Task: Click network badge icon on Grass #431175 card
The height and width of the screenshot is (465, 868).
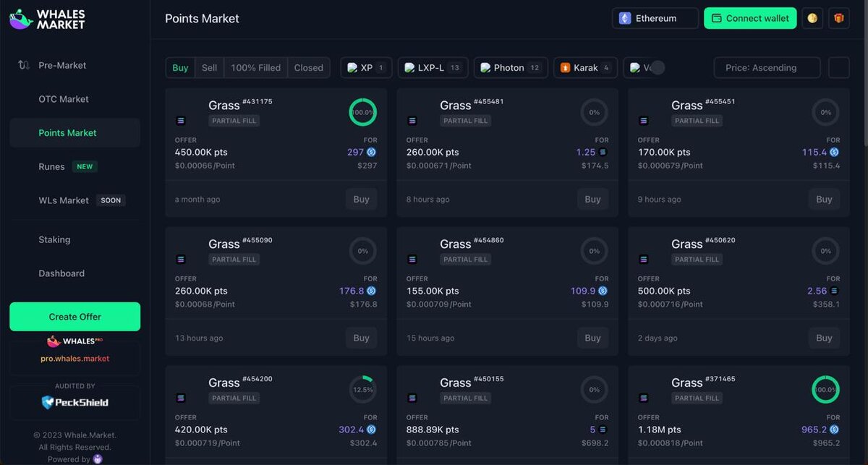Action: coord(181,121)
